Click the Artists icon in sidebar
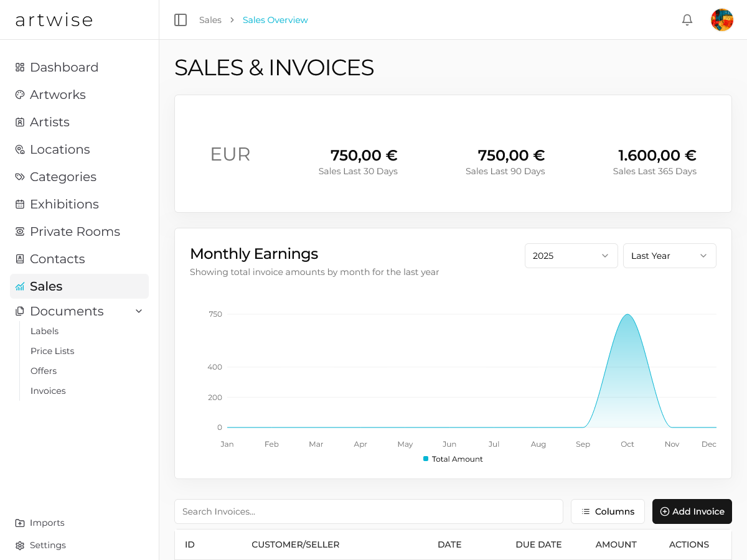 [20, 122]
